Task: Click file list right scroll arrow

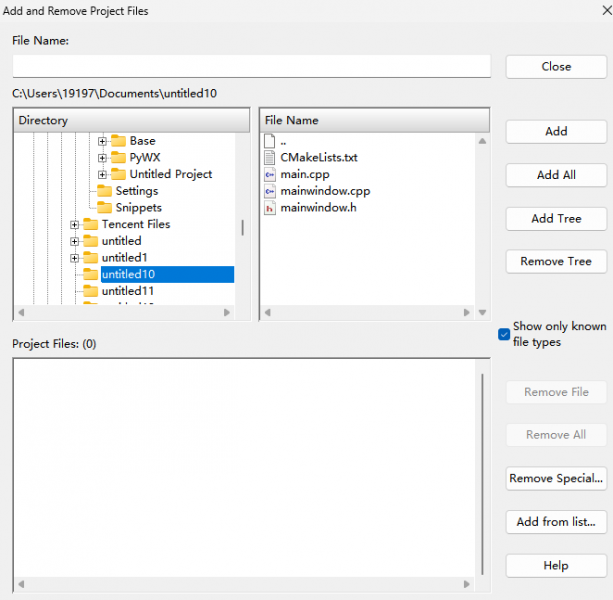Action: click(x=466, y=312)
